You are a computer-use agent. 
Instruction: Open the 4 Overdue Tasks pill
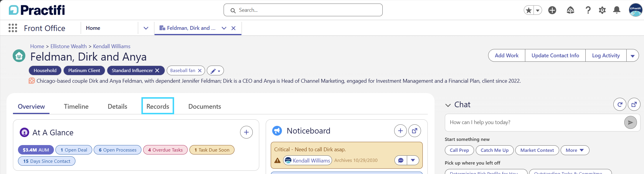pos(165,150)
